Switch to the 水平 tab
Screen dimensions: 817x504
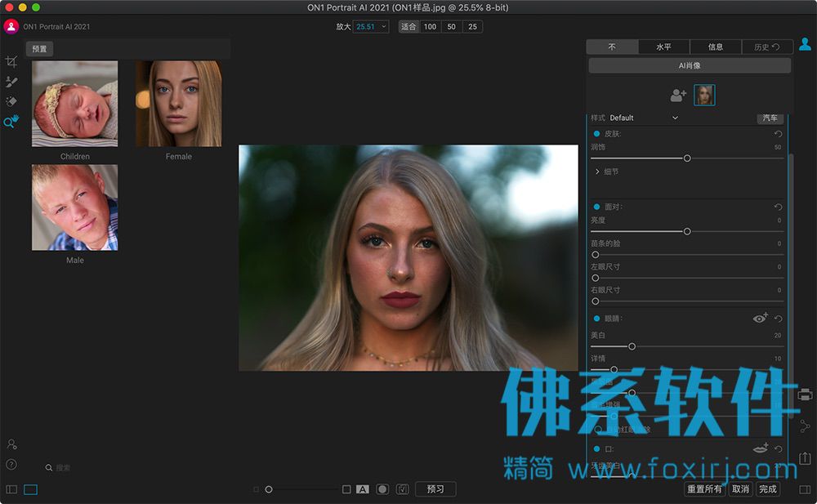663,47
